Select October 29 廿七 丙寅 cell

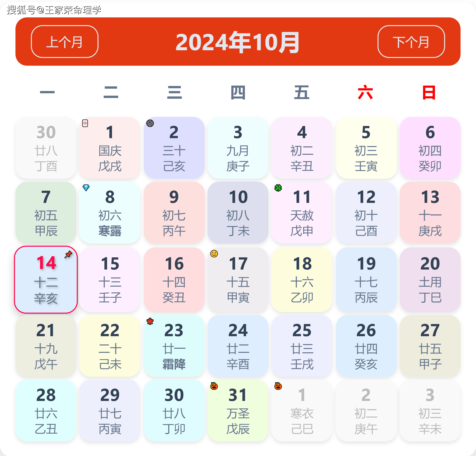coord(110,411)
